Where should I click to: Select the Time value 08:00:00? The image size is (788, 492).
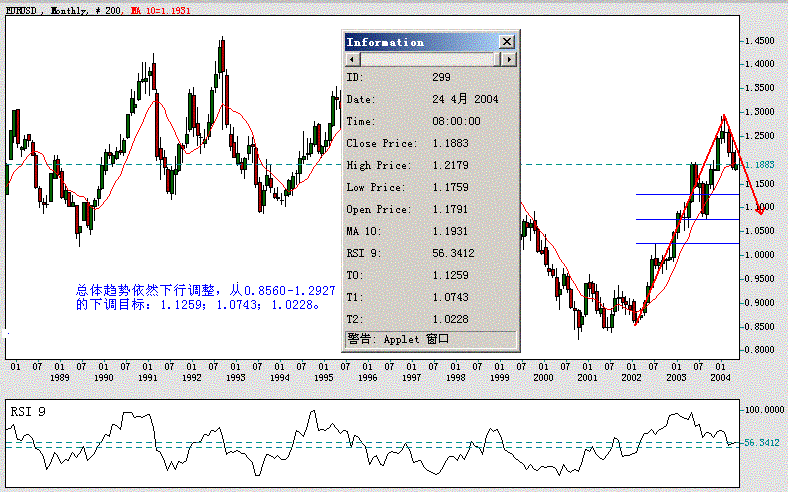pos(456,122)
